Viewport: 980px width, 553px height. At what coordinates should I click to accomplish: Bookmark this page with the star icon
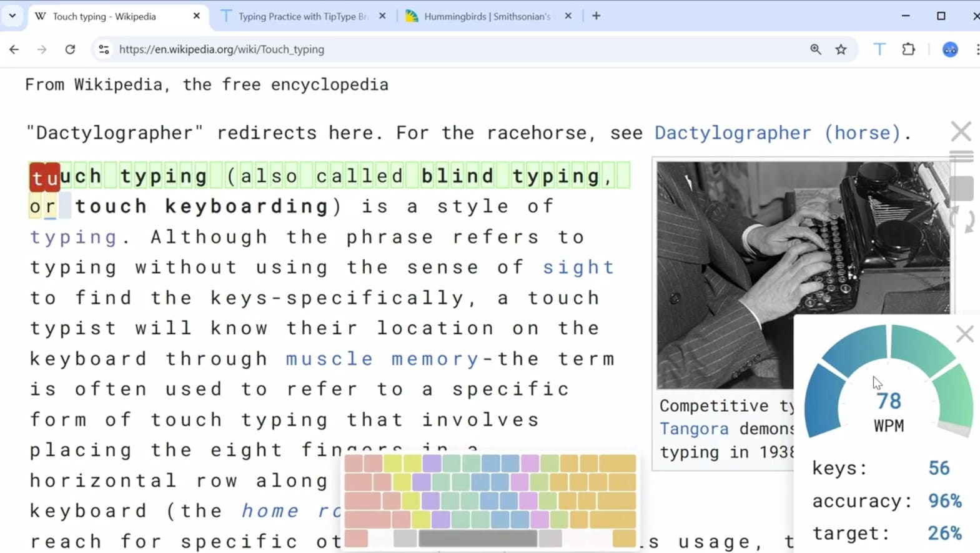[x=841, y=49]
